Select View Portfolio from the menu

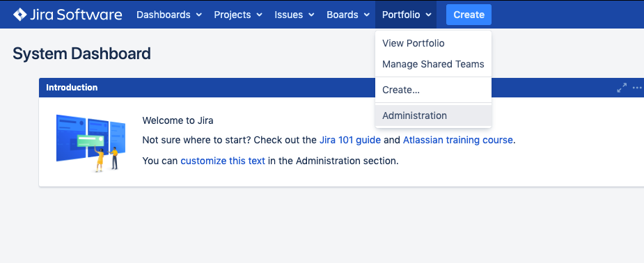click(433, 43)
